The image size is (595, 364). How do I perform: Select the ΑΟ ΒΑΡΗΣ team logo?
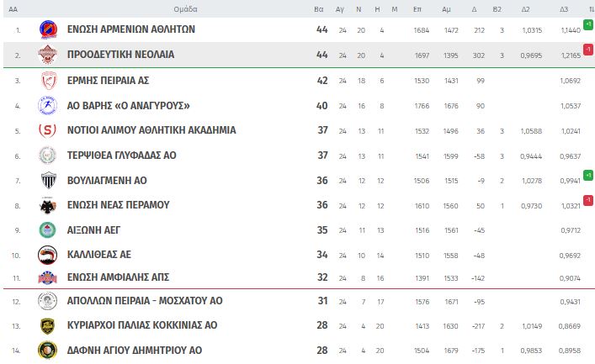click(x=48, y=105)
